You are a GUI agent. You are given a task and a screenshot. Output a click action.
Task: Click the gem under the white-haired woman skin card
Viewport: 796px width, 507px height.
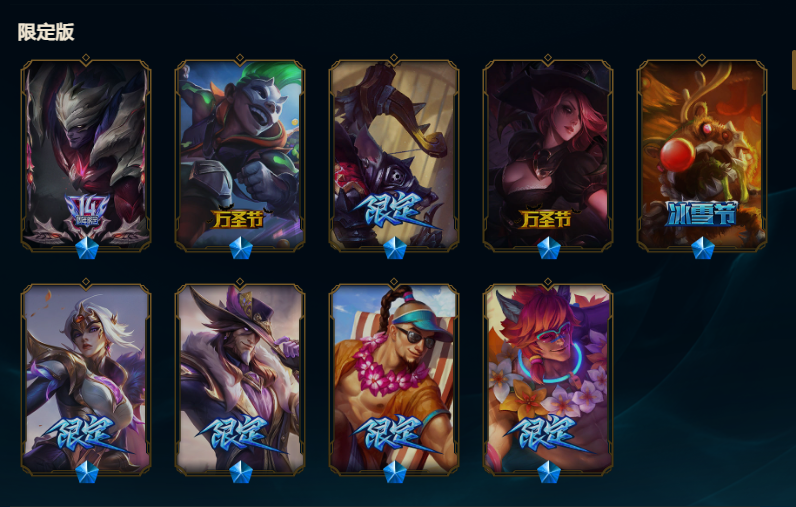(x=87, y=472)
